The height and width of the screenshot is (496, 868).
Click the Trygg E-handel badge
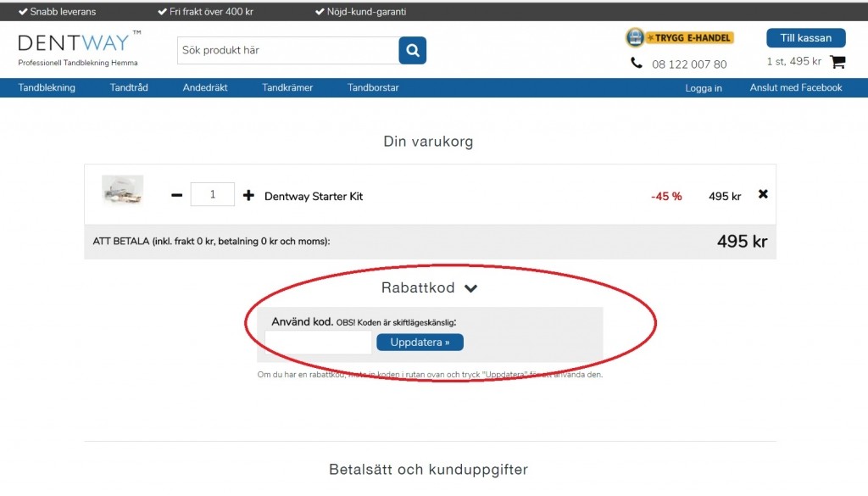click(680, 37)
